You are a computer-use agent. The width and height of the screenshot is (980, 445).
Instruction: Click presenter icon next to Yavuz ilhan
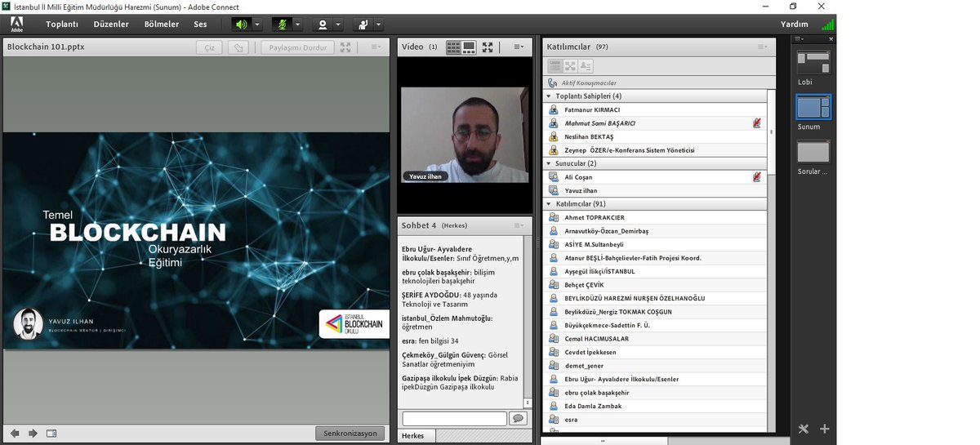554,190
